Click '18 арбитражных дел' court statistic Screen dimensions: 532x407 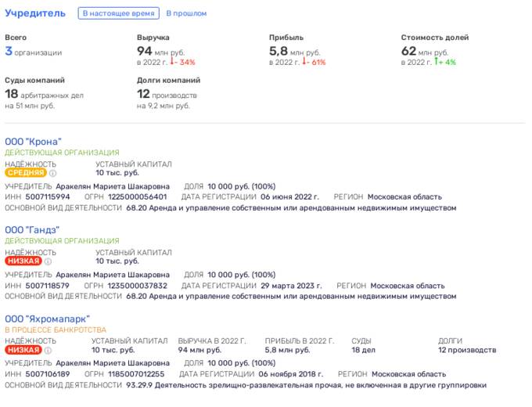pos(44,95)
